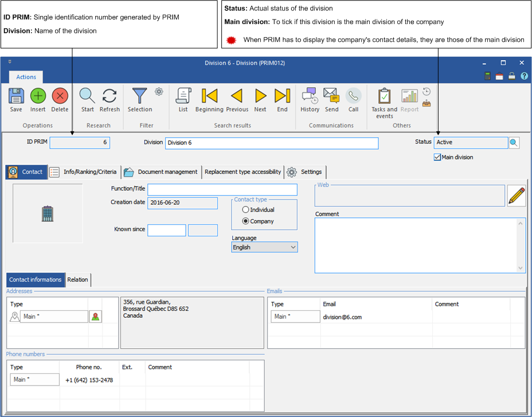Click the Web address field

click(410, 196)
